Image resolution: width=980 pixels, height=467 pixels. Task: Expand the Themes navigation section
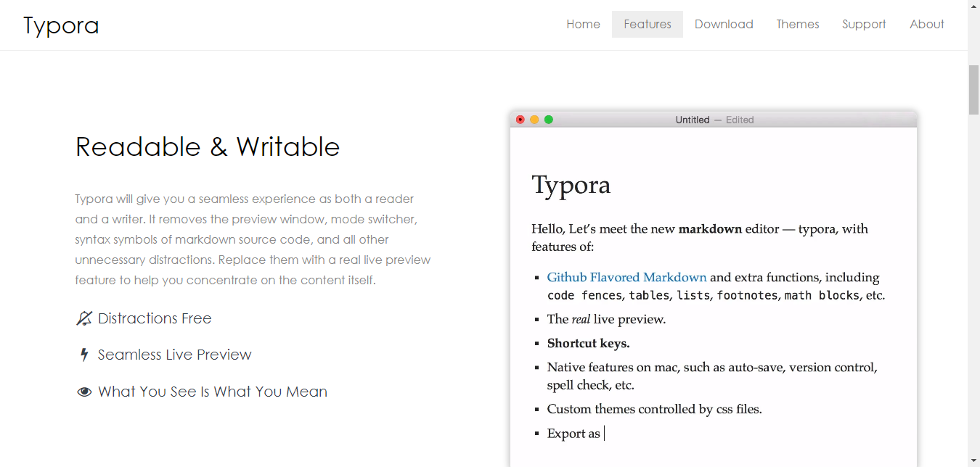point(798,24)
